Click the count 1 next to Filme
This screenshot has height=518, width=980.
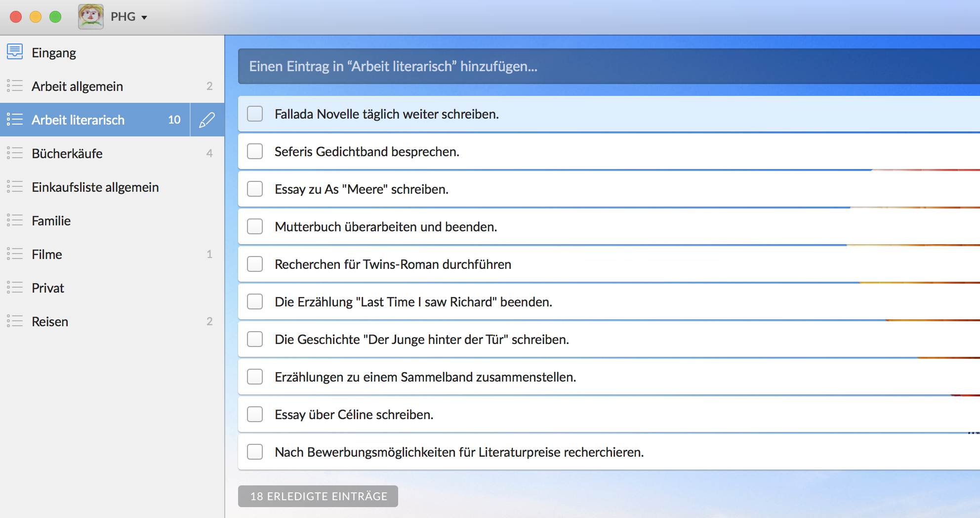[x=209, y=254]
